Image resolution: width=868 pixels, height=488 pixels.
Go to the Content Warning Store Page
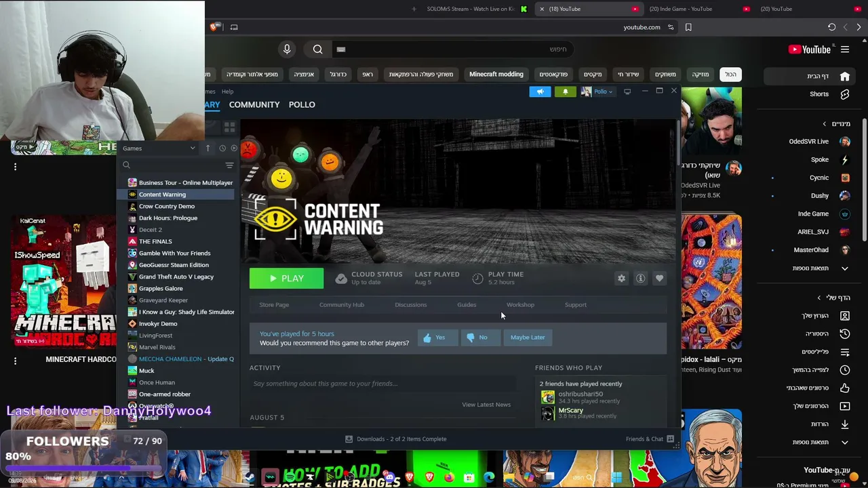[x=274, y=304]
